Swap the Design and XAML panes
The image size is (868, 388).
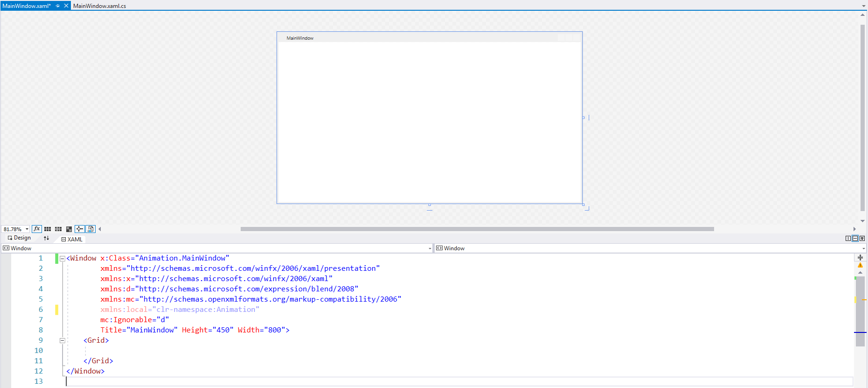(x=46, y=238)
